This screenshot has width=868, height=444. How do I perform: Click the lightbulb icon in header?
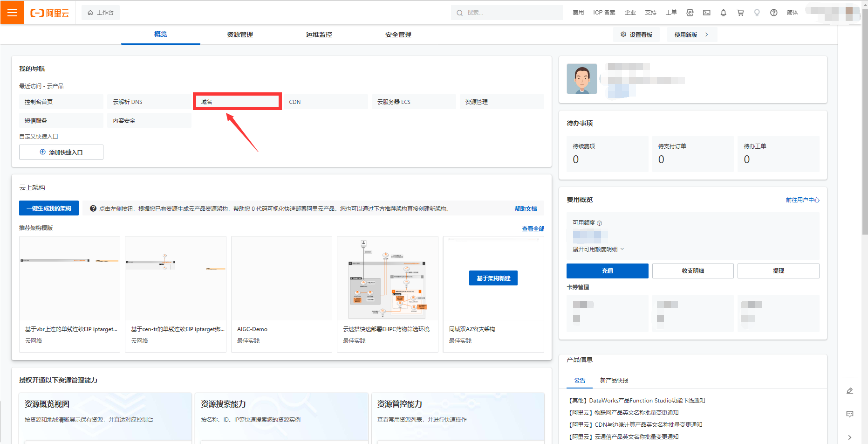(x=757, y=13)
